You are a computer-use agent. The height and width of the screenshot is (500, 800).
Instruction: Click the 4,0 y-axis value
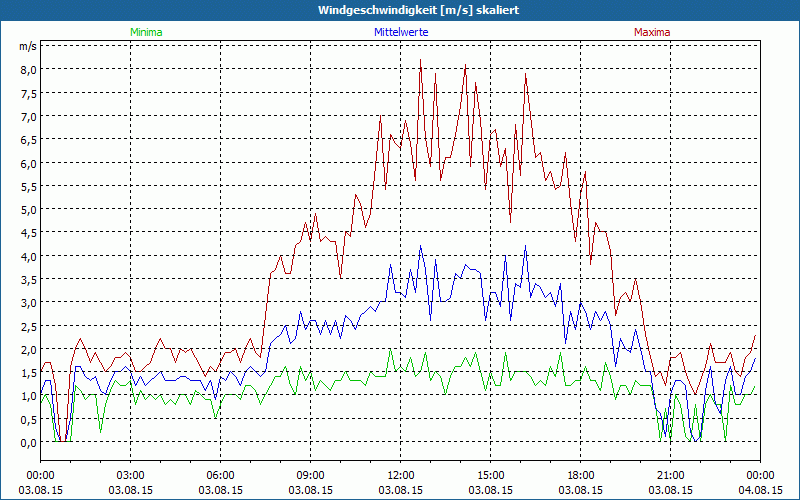point(29,257)
